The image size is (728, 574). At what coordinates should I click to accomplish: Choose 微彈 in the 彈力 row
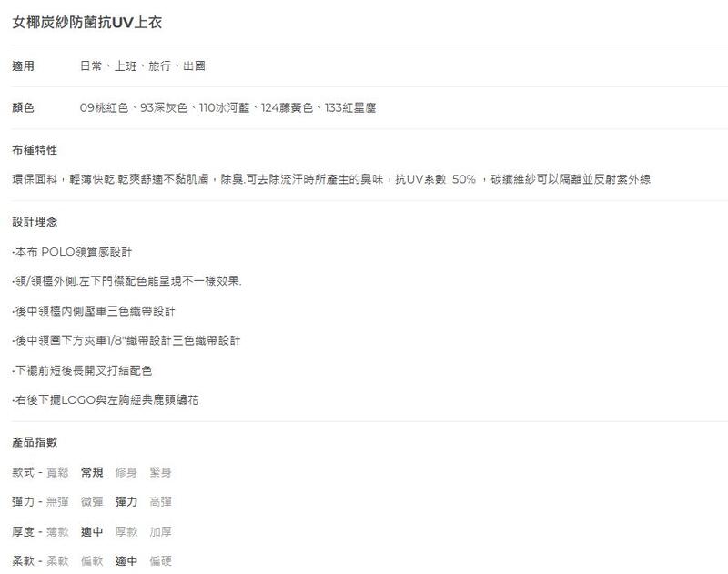click(92, 502)
